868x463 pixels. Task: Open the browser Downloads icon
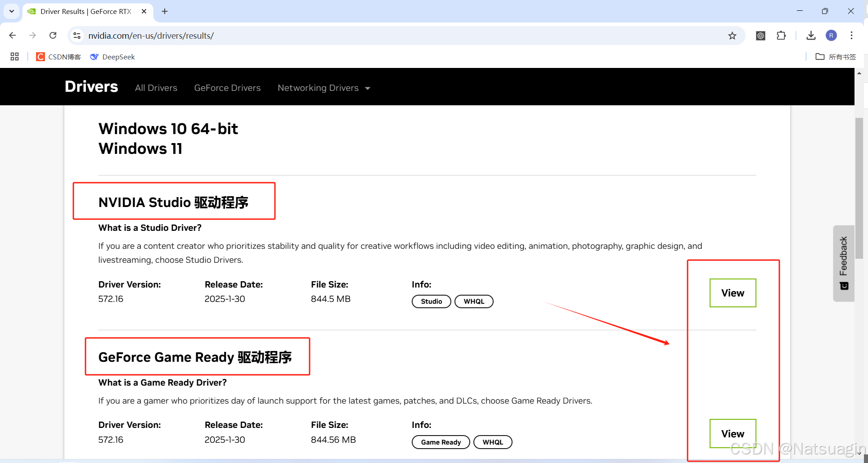click(x=811, y=36)
